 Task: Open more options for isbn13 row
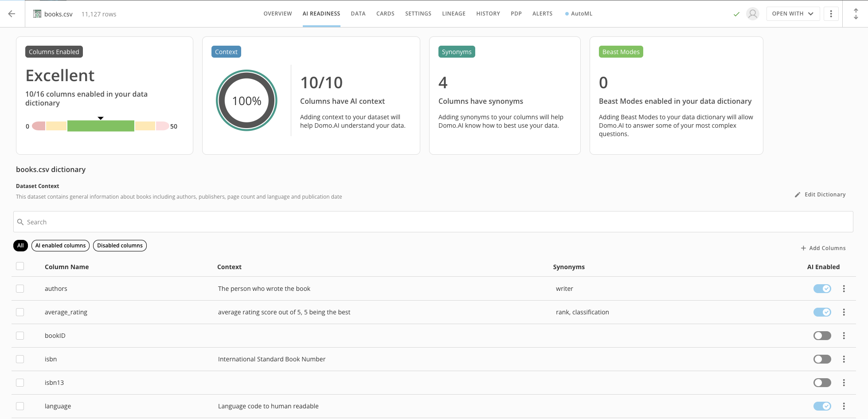tap(844, 383)
